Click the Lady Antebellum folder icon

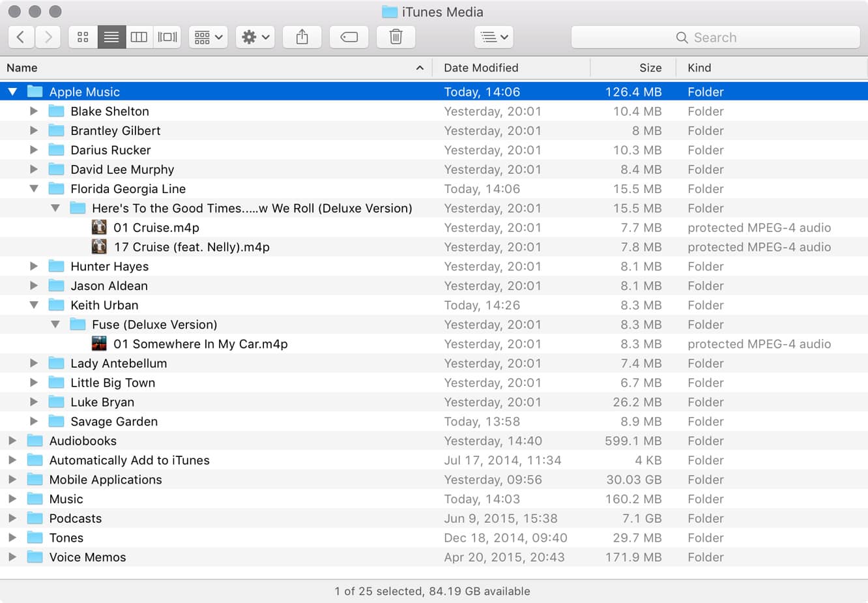(x=57, y=363)
